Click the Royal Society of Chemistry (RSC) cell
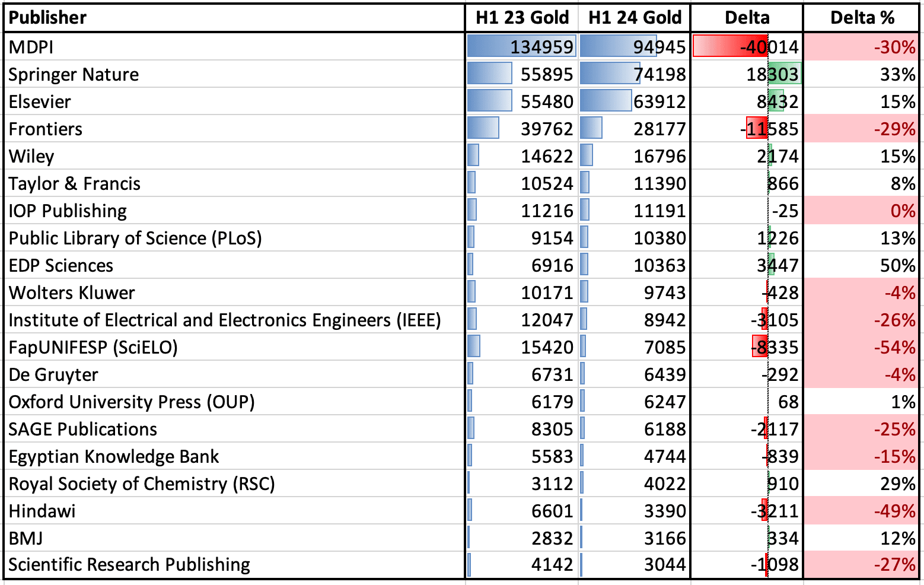Screen dimensions: 924x585 (x=234, y=483)
